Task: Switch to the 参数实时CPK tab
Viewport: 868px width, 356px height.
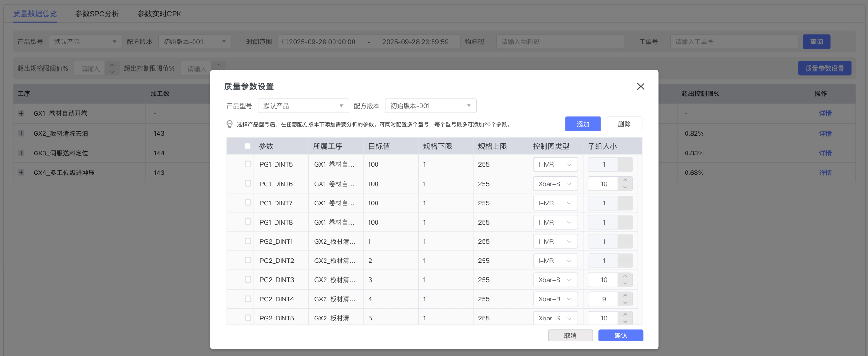Action: point(159,14)
